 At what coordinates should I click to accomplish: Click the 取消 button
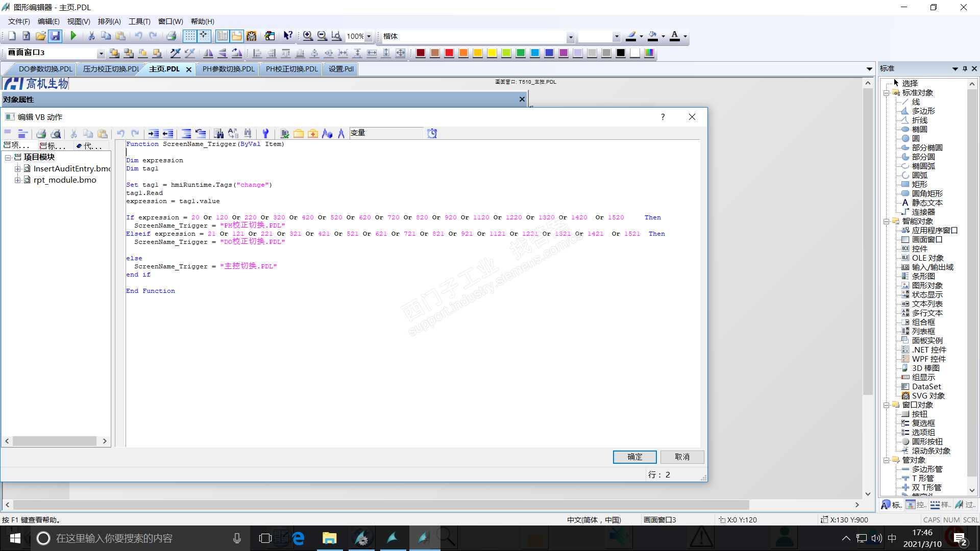[682, 457]
